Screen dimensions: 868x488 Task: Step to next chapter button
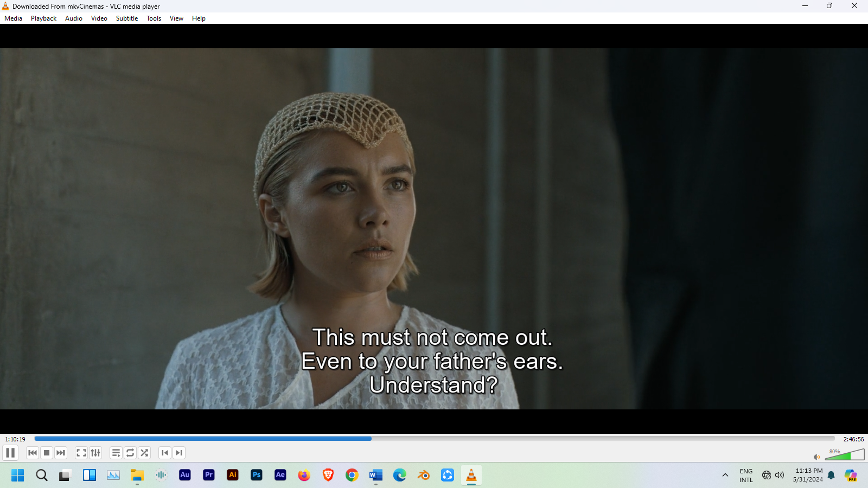[179, 453]
